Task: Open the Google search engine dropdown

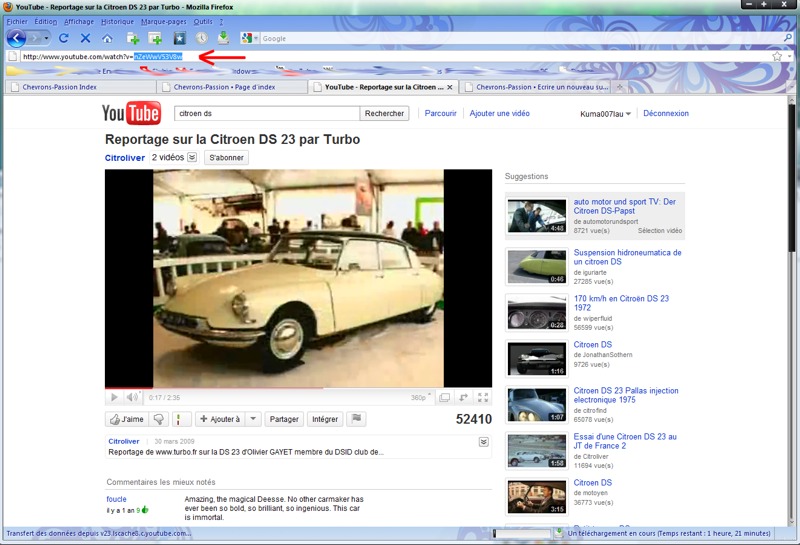Action: tap(250, 38)
